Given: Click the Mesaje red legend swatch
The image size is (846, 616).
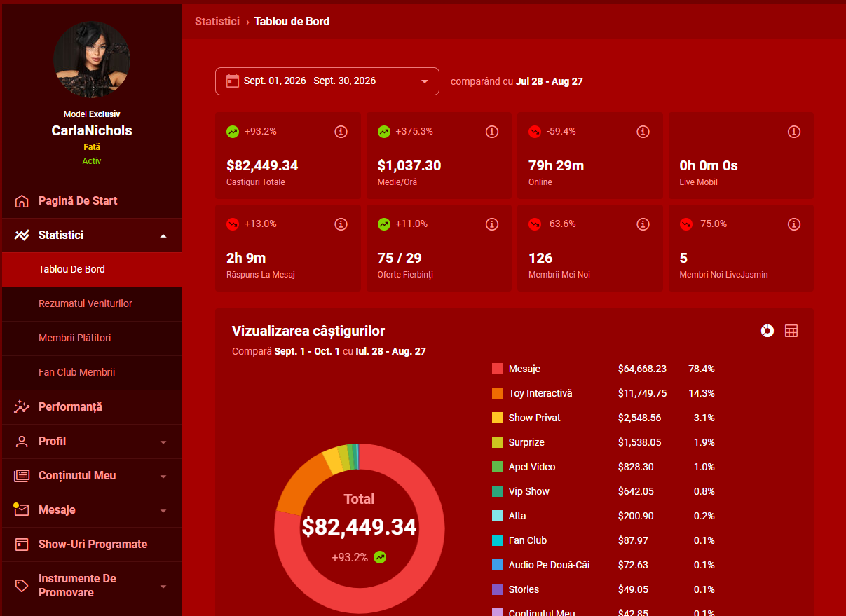Looking at the screenshot, I should point(498,369).
